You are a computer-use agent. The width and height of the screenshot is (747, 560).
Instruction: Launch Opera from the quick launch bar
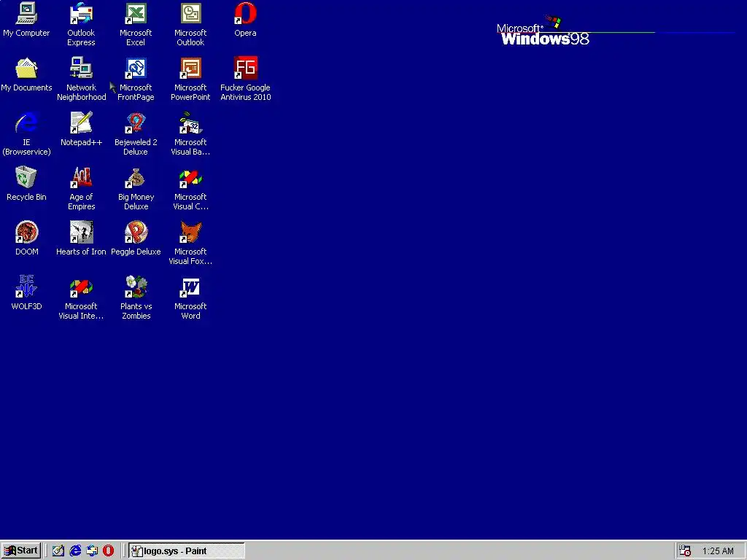point(108,551)
